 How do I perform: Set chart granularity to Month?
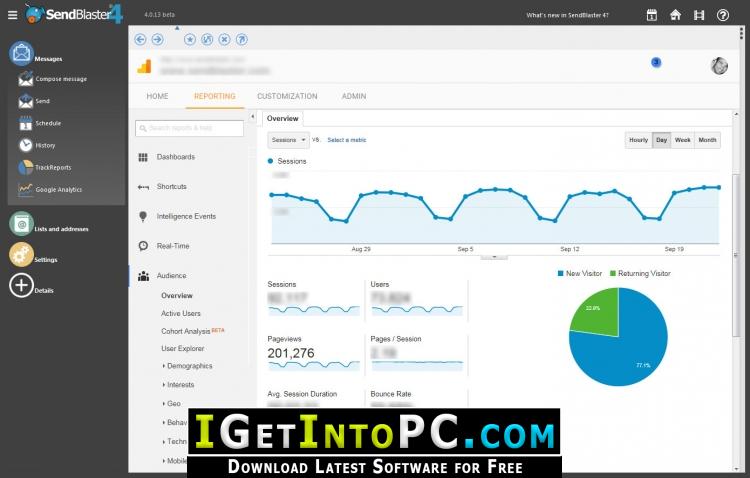[707, 140]
